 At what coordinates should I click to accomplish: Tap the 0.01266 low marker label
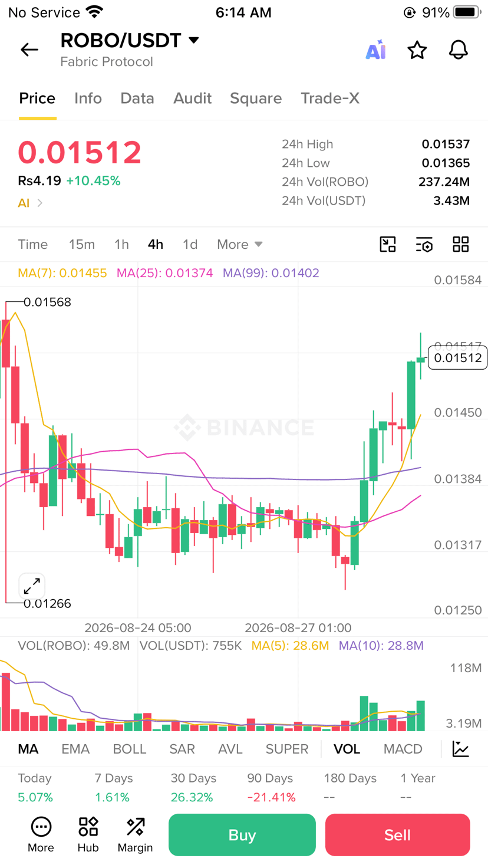[x=47, y=604]
